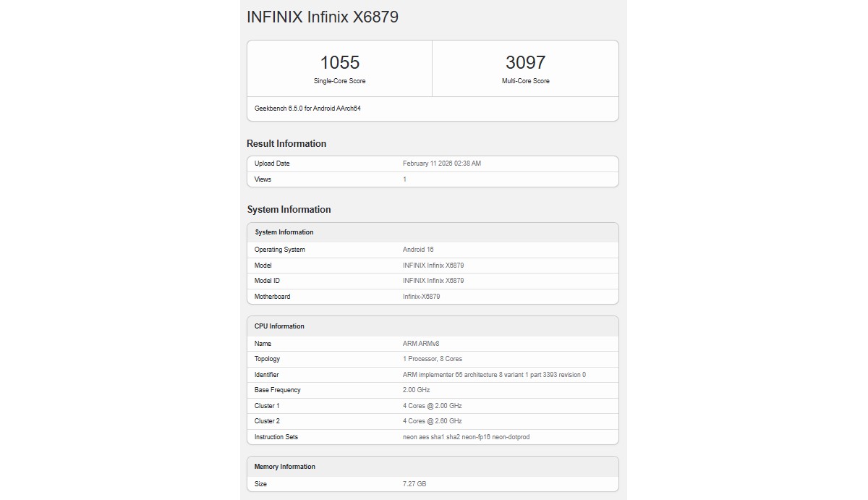Select the Multi-Core Score value 3097
868x500 pixels.
(525, 62)
